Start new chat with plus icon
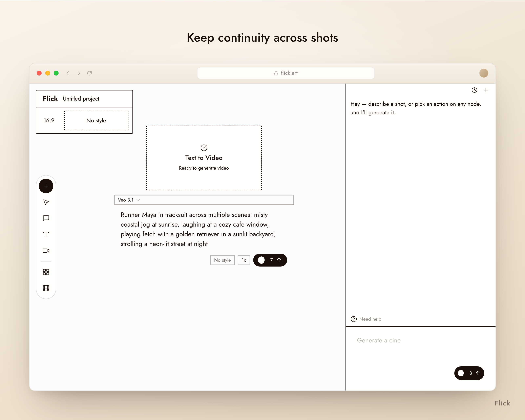The image size is (525, 420). pos(486,90)
